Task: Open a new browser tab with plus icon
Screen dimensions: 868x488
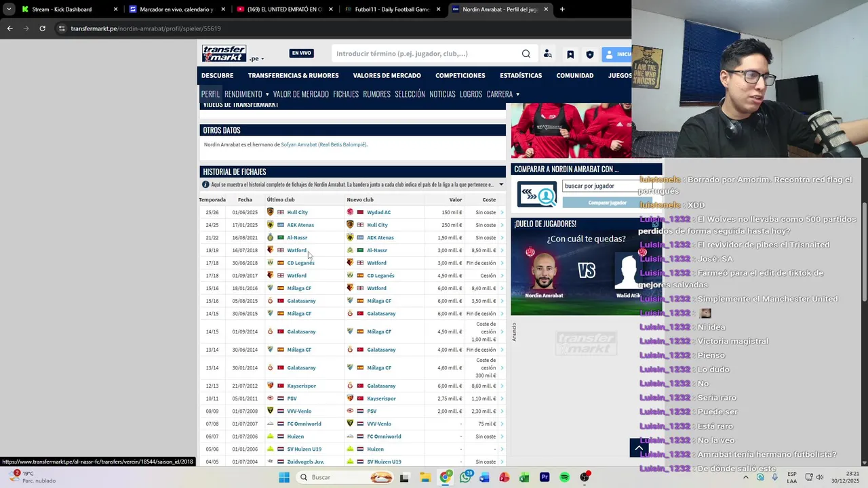Action: tap(562, 9)
